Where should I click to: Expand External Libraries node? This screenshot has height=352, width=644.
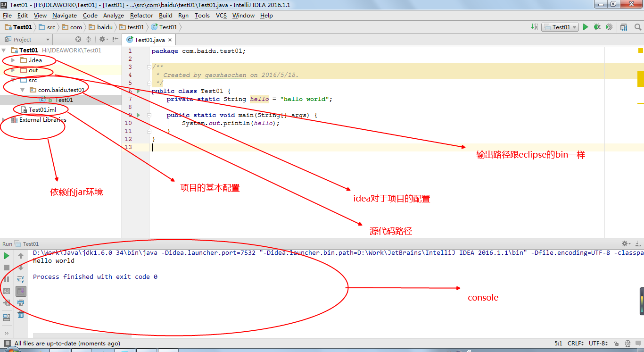click(x=4, y=120)
